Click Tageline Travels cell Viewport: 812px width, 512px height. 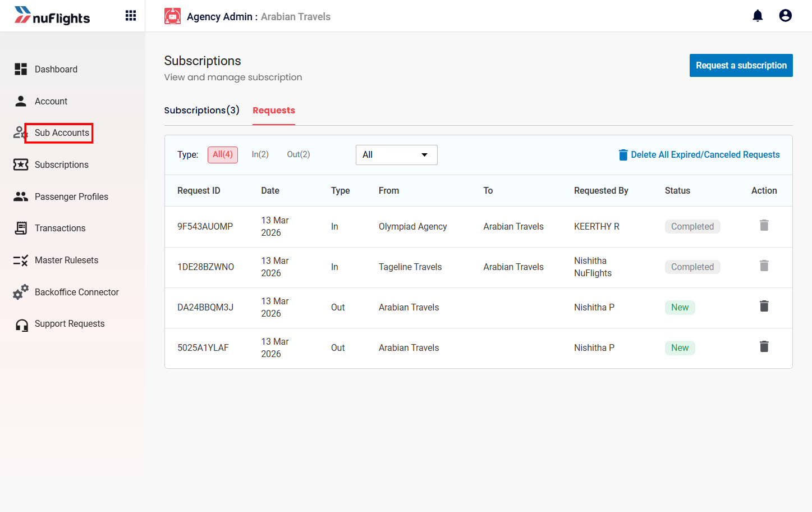410,267
